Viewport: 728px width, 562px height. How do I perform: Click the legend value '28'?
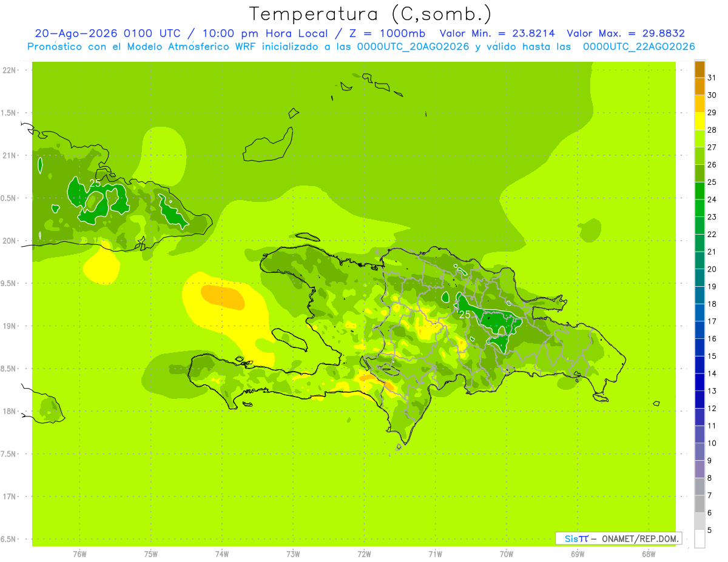(712, 130)
